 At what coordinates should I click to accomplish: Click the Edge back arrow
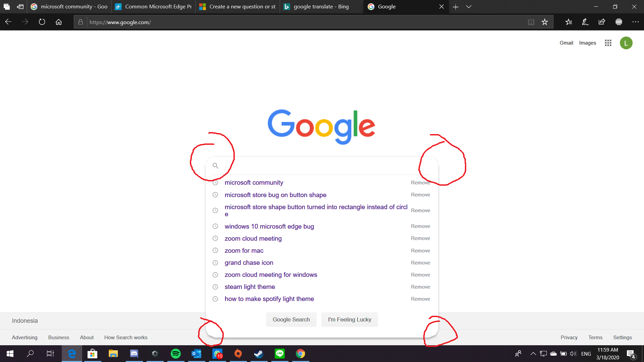tap(8, 22)
